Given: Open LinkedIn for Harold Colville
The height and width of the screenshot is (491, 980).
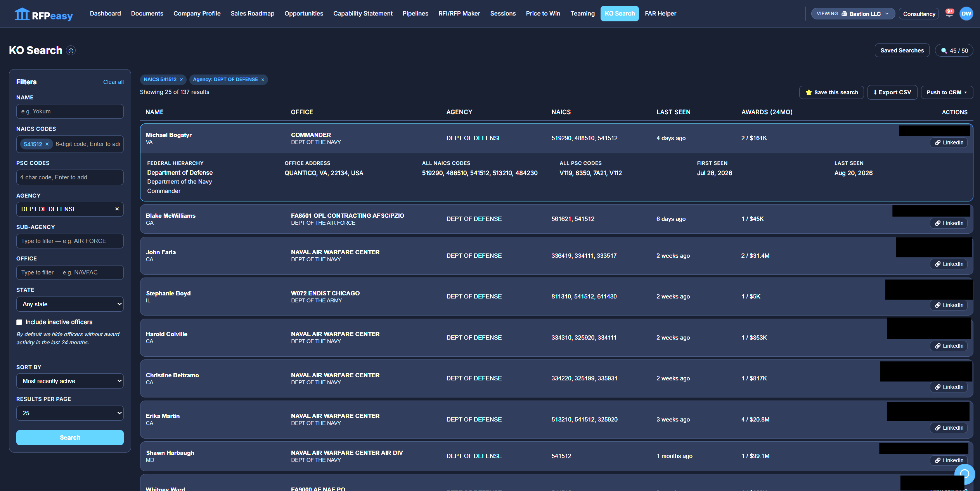Looking at the screenshot, I should [949, 346].
